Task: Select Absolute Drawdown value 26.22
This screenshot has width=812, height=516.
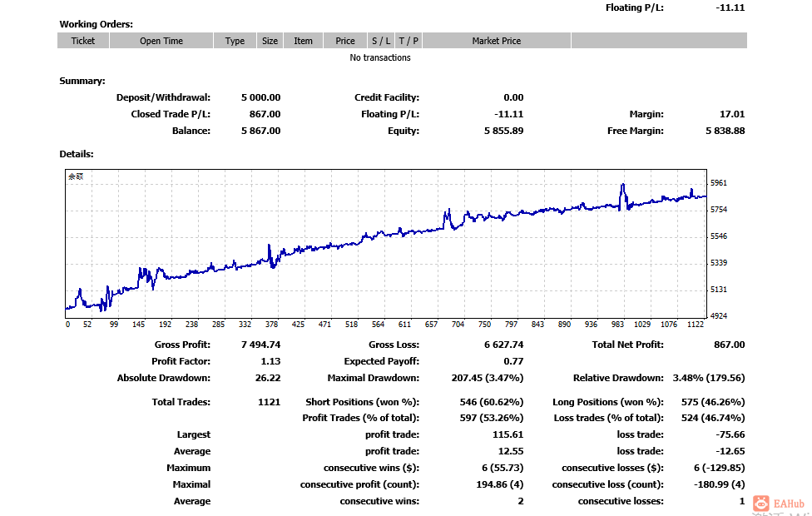Action: pyautogui.click(x=268, y=378)
